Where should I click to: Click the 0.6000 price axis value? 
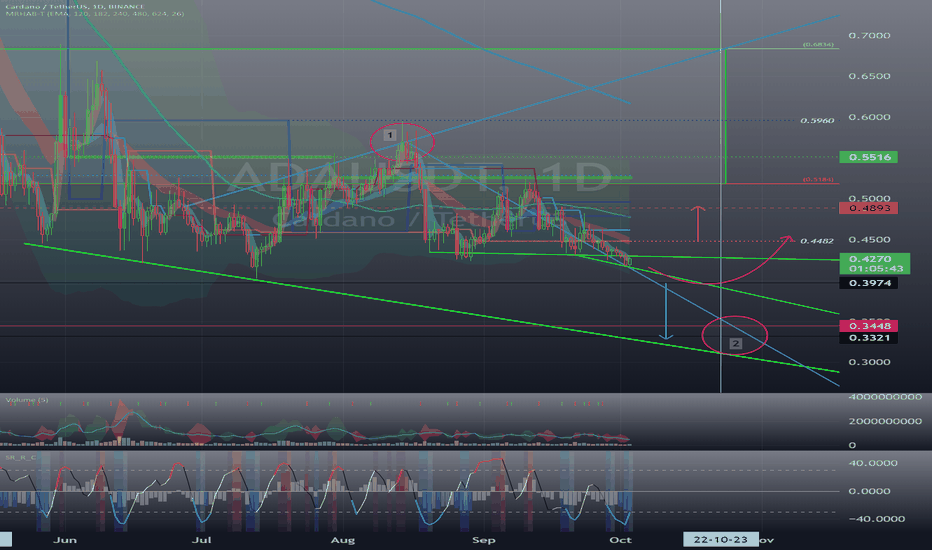point(869,117)
